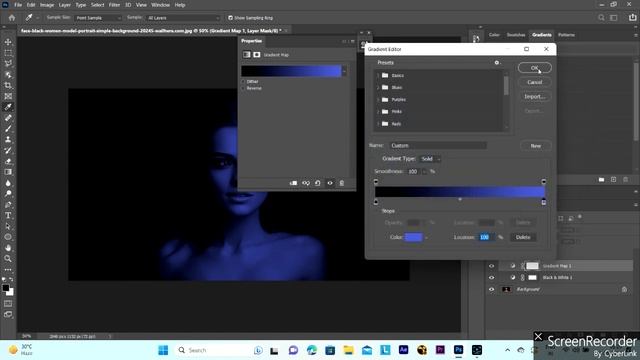Image resolution: width=640 pixels, height=360 pixels.
Task: Open Premiere Pro from taskbar
Action: (440, 350)
